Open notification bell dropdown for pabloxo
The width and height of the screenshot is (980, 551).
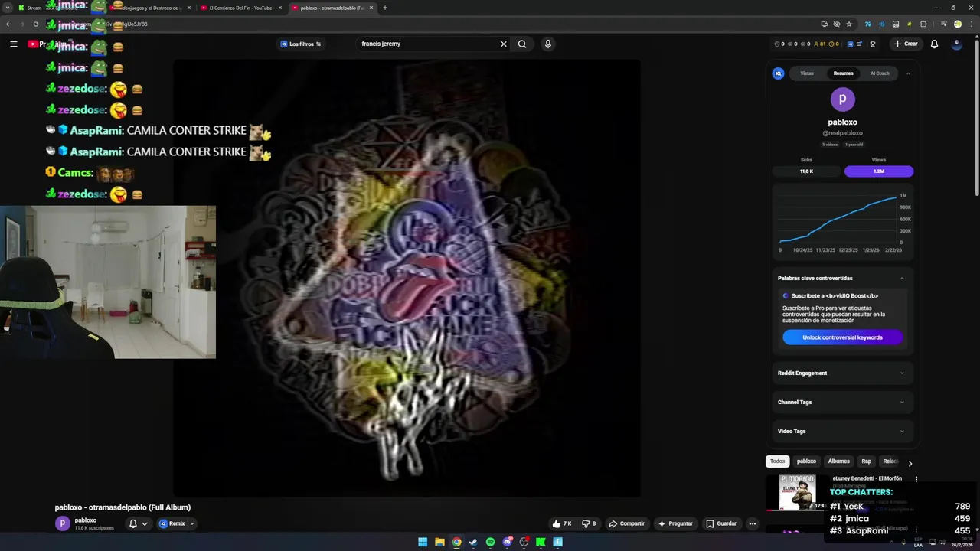pyautogui.click(x=138, y=523)
